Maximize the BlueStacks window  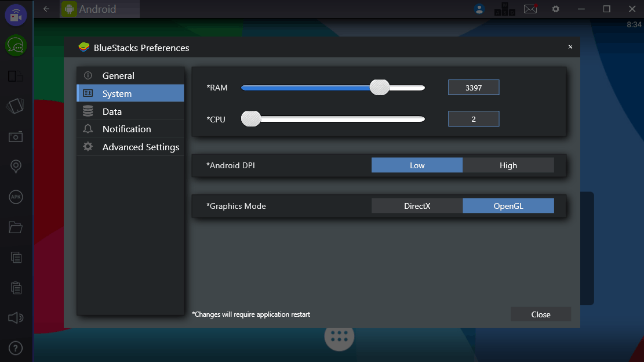(x=607, y=9)
